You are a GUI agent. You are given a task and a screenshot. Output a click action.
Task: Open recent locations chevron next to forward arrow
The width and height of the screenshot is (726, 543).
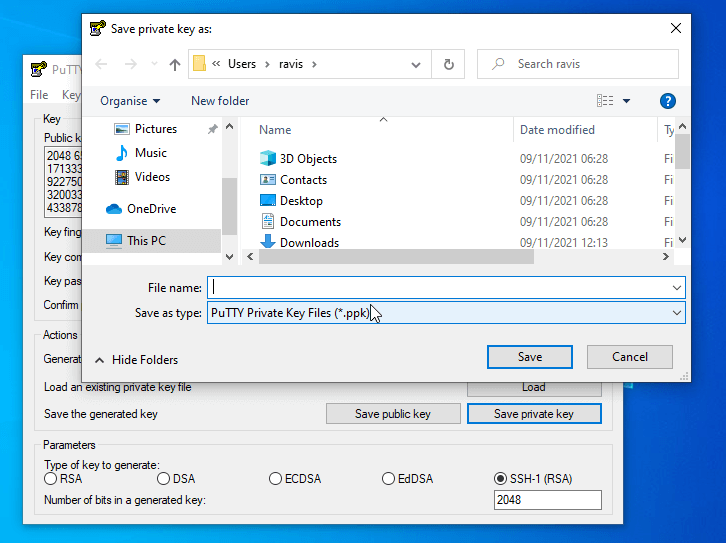[x=154, y=64]
